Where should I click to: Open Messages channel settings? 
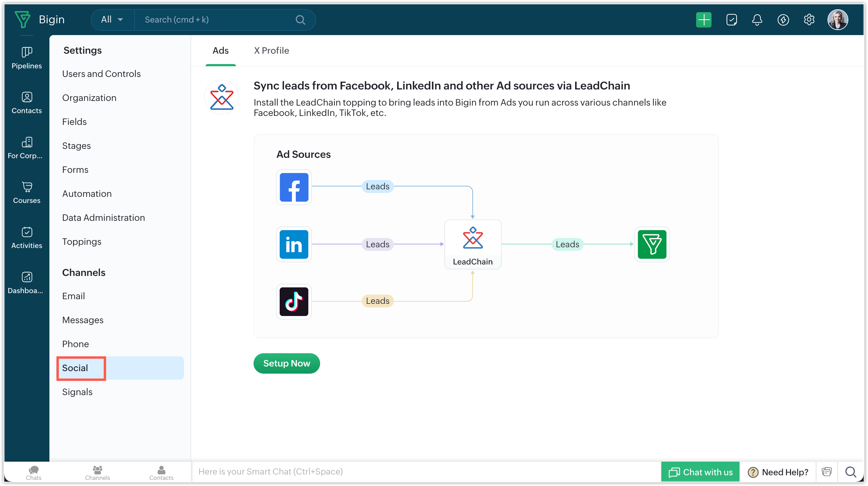tap(83, 320)
